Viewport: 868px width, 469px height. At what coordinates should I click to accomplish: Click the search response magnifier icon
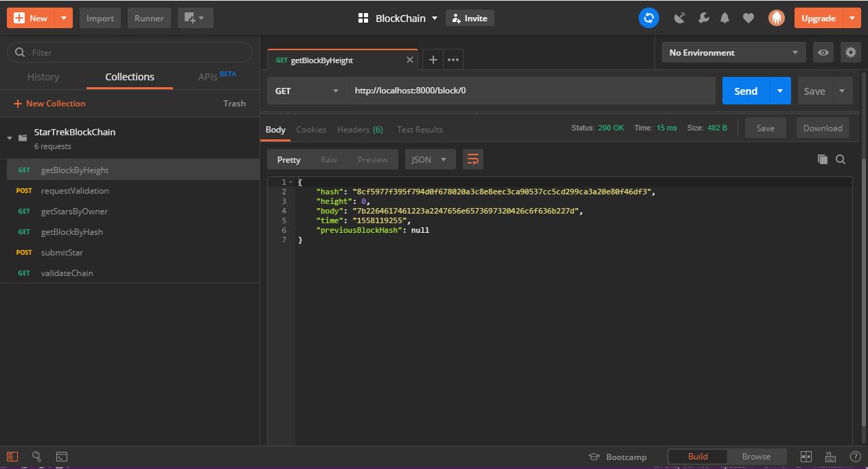click(841, 159)
